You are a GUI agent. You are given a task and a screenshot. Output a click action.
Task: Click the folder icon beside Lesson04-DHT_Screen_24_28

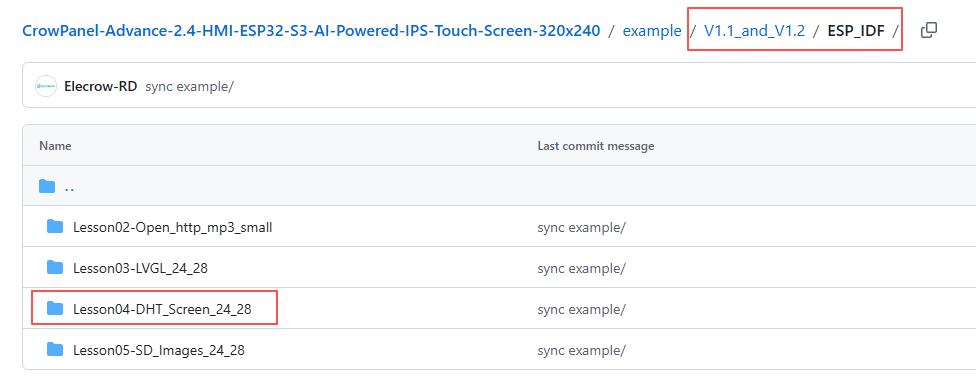[55, 308]
